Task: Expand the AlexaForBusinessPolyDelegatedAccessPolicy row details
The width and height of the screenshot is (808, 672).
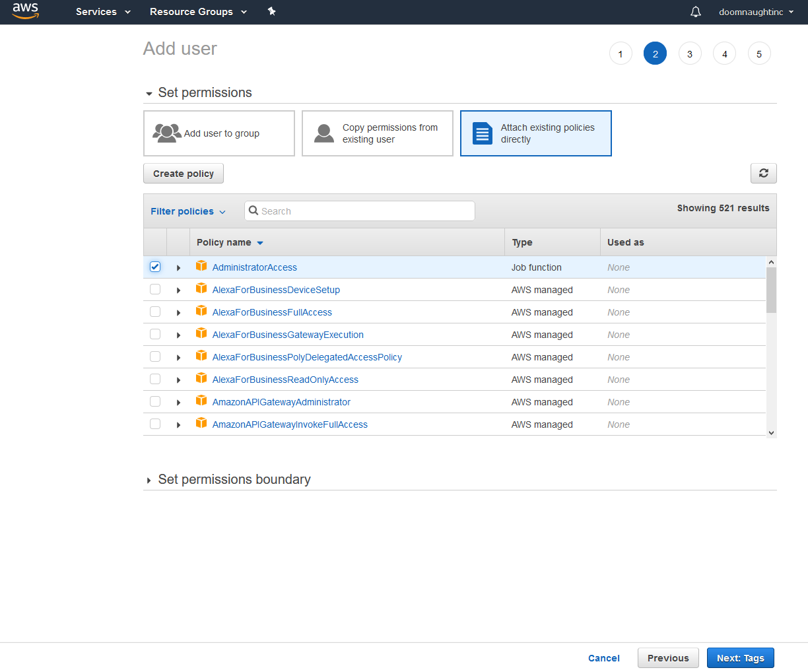Action: pos(178,358)
